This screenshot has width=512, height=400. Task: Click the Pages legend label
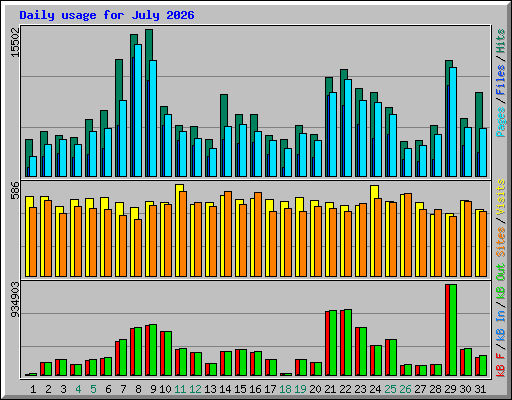click(501, 122)
